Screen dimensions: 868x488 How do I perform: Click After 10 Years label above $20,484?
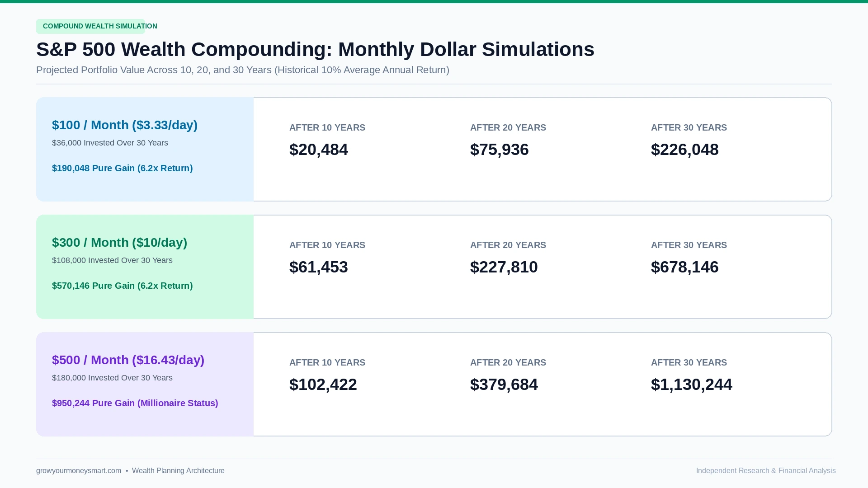click(327, 127)
